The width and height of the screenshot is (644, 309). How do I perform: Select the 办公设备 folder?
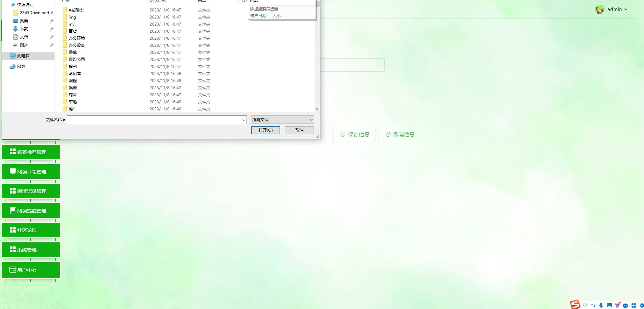(77, 45)
